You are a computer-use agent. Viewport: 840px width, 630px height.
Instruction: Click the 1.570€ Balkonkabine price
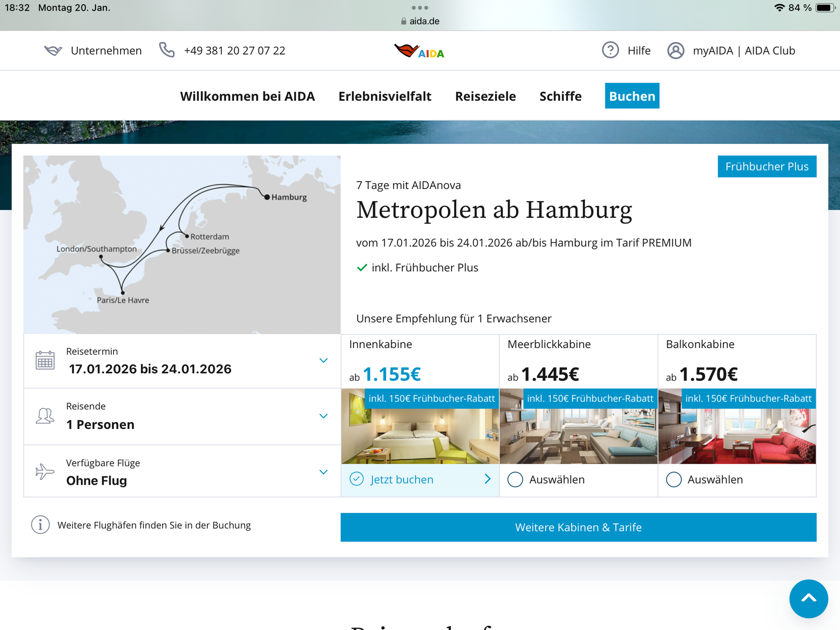(709, 374)
